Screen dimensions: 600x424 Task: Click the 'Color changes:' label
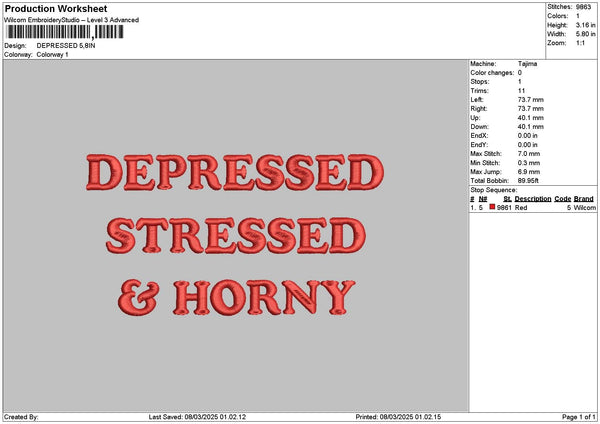click(x=492, y=73)
